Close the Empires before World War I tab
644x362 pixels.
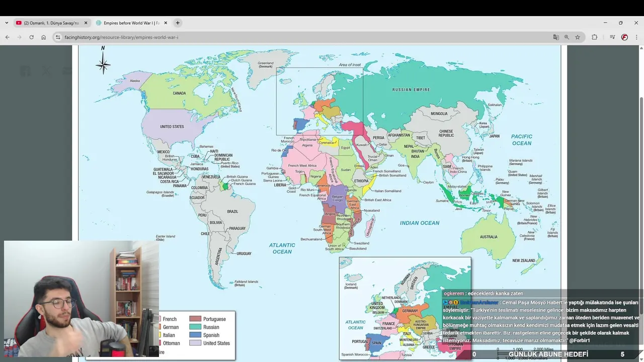click(x=166, y=23)
